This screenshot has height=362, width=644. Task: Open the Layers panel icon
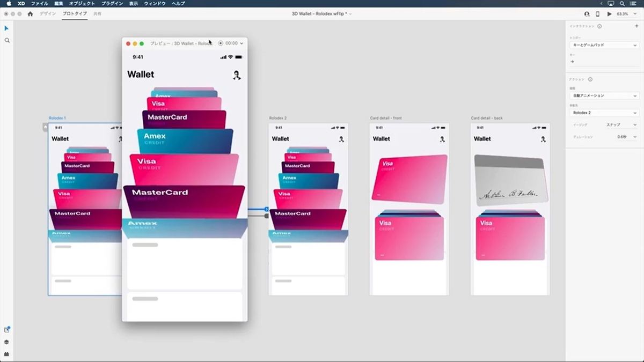tap(7, 342)
